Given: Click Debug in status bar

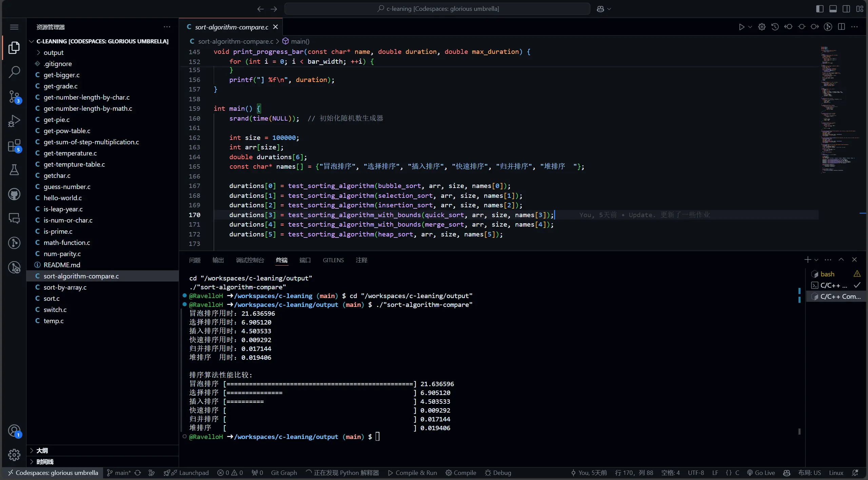Looking at the screenshot, I should pyautogui.click(x=498, y=473).
